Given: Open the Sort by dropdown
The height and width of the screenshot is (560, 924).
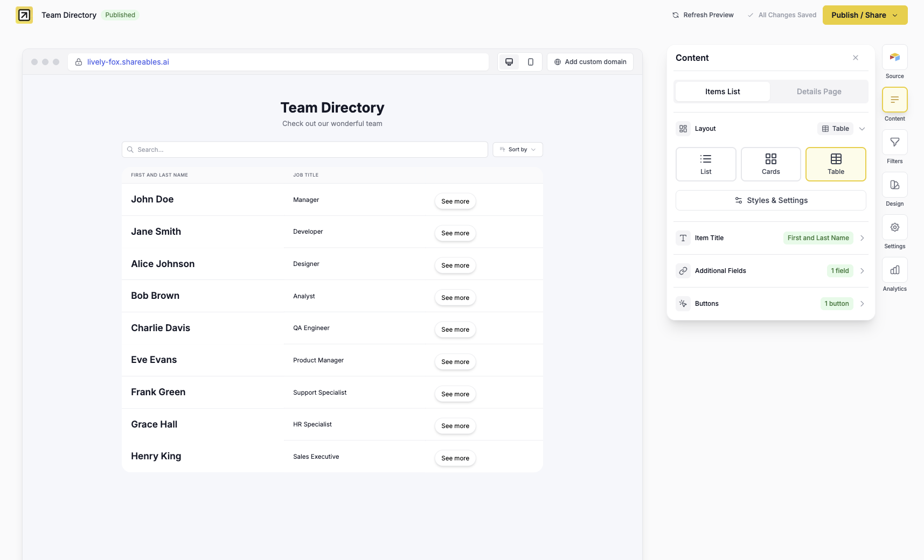Looking at the screenshot, I should pos(517,149).
